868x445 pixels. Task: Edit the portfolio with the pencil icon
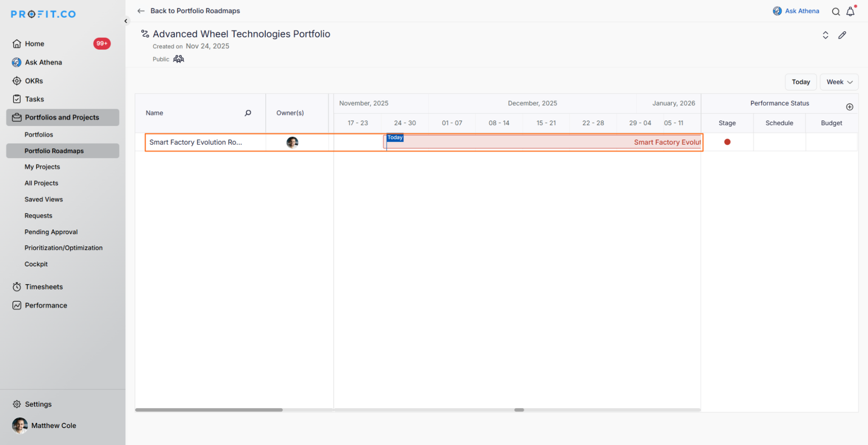click(x=842, y=35)
